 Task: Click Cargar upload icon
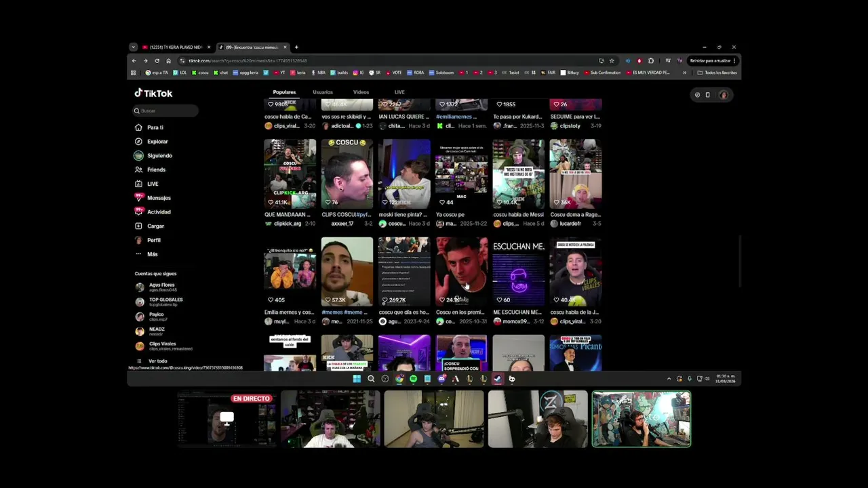[139, 226]
